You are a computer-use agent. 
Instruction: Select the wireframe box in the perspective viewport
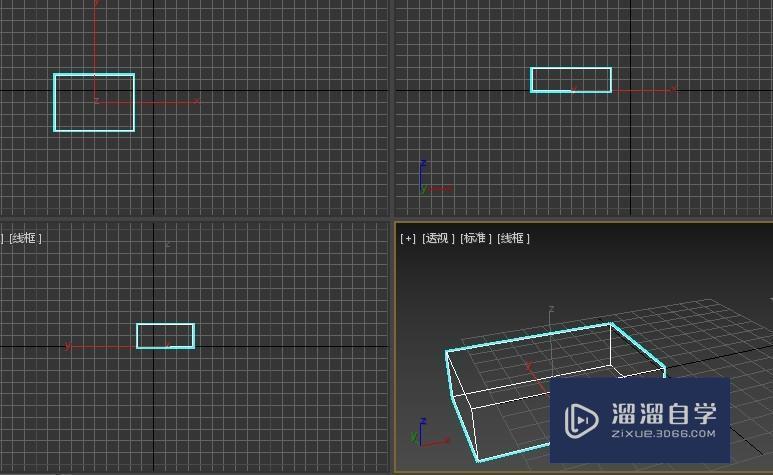pyautogui.click(x=556, y=392)
